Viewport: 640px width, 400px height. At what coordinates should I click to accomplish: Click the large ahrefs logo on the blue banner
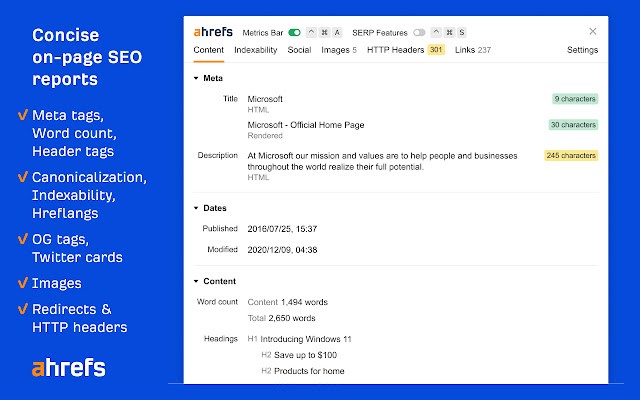pos(69,367)
